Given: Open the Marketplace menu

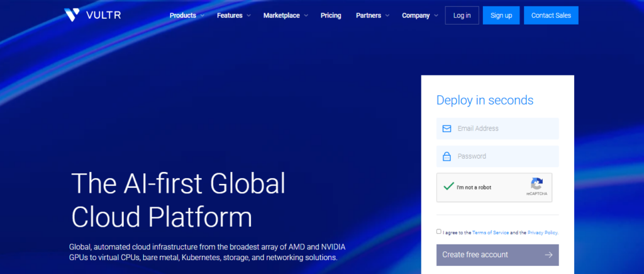Looking at the screenshot, I should [281, 16].
